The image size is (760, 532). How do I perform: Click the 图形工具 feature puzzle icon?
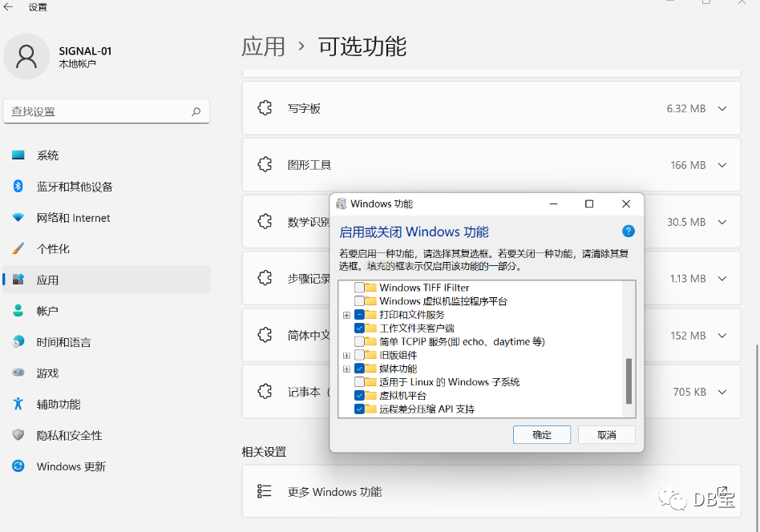click(265, 165)
